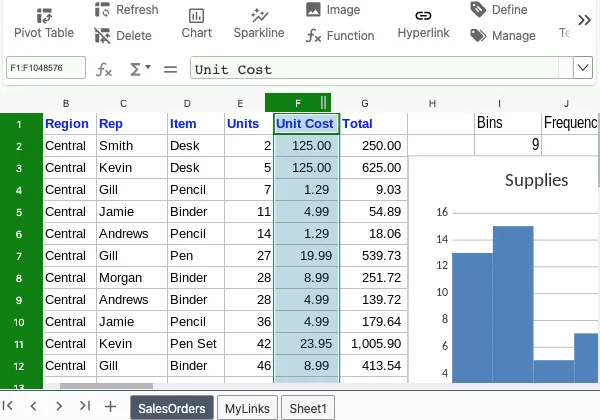Expand the formula bar dropdown arrow

(x=583, y=68)
